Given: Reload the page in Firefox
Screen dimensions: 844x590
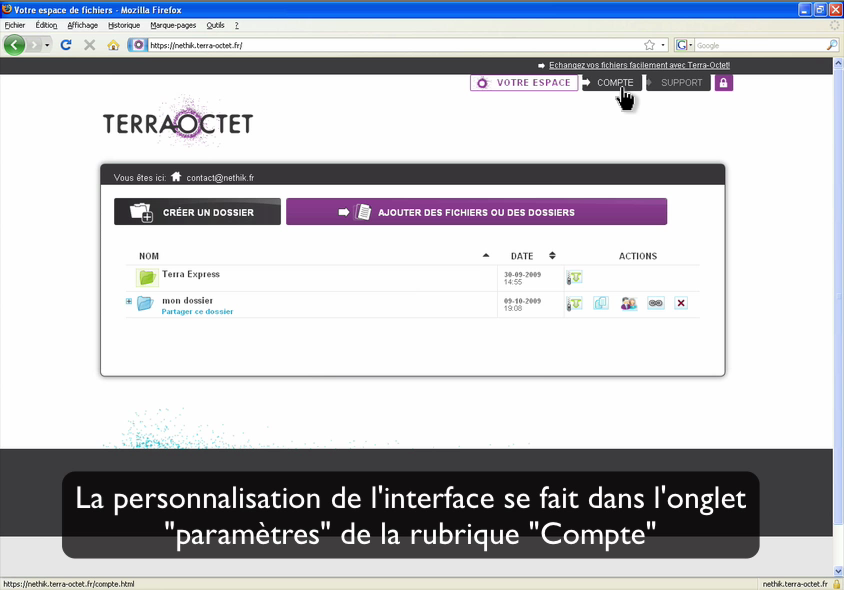Looking at the screenshot, I should pos(66,45).
